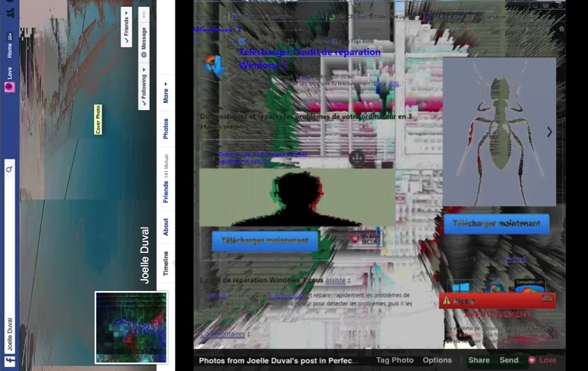The width and height of the screenshot is (588, 371).
Task: Click the AVERTISSEMENT red text
Action: (x=497, y=315)
